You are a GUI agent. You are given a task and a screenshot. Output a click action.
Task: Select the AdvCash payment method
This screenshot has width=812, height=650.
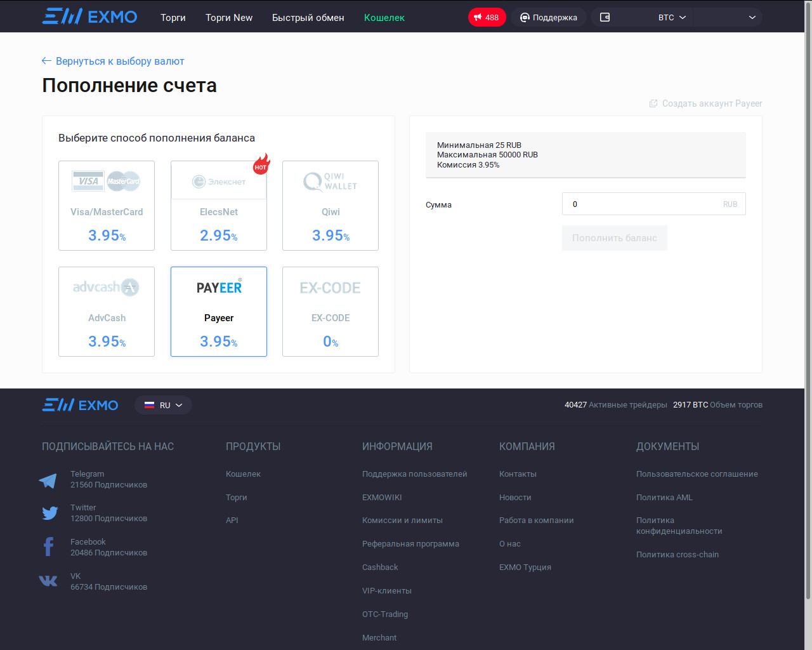pos(107,312)
